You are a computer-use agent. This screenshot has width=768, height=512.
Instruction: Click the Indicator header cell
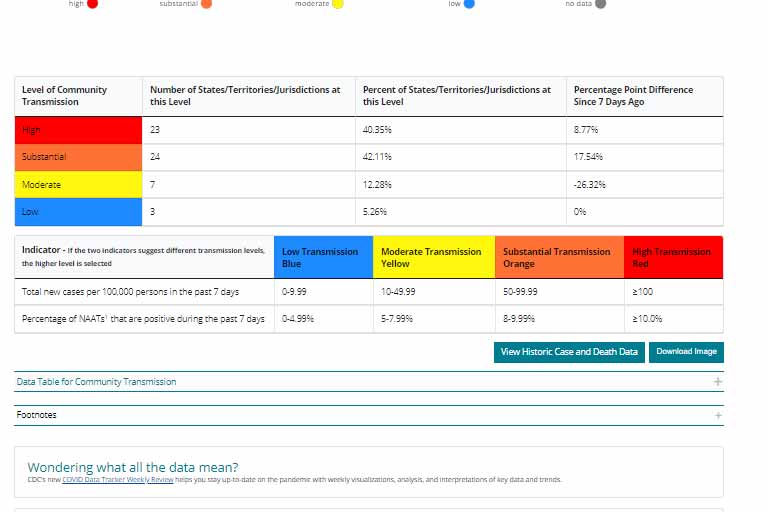(144, 257)
